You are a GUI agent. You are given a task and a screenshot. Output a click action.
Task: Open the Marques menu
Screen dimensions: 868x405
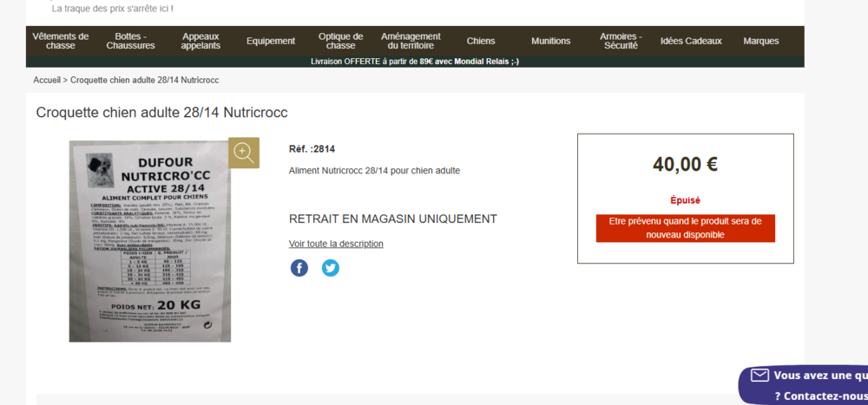[761, 41]
